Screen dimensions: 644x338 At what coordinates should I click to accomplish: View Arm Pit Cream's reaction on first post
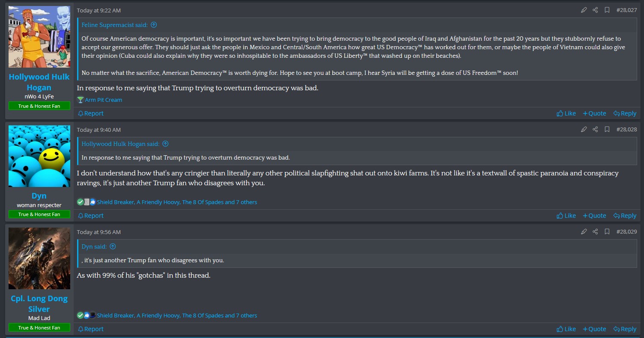[103, 100]
